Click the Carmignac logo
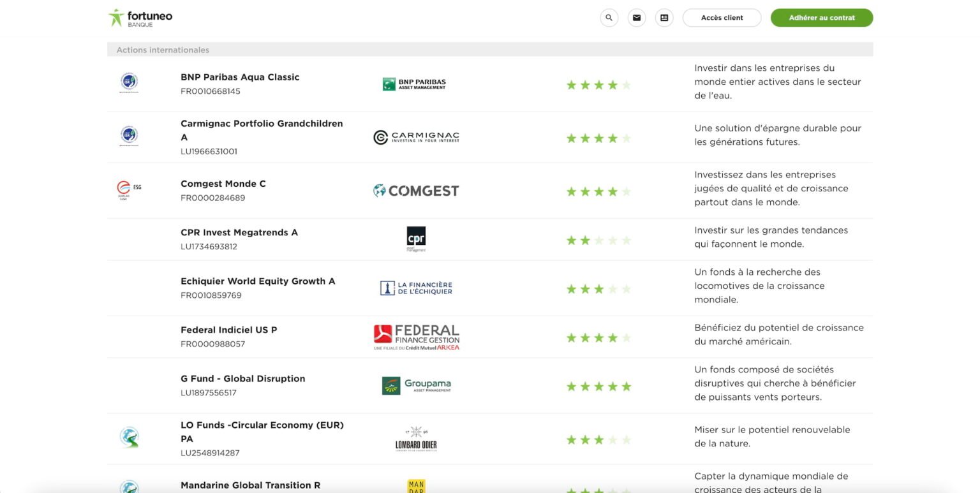The width and height of the screenshot is (980, 493). click(416, 137)
